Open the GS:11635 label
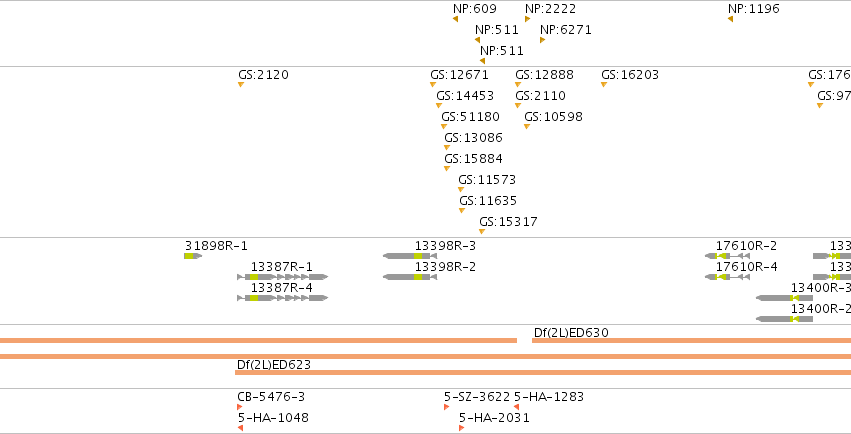 [x=488, y=201]
